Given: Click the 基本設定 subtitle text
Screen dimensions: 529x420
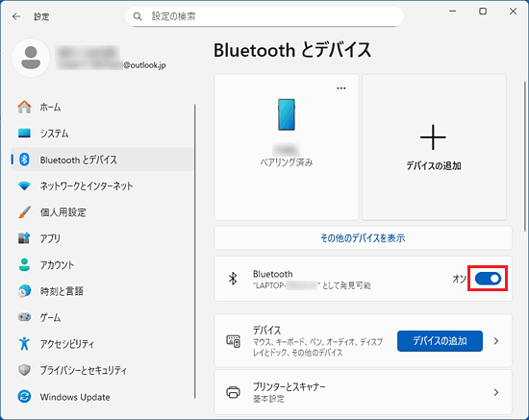Looking at the screenshot, I should [268, 399].
